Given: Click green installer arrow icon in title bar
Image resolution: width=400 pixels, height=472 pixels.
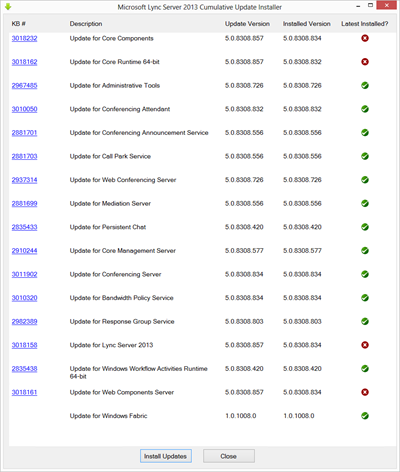Looking at the screenshot, I should 8,7.
